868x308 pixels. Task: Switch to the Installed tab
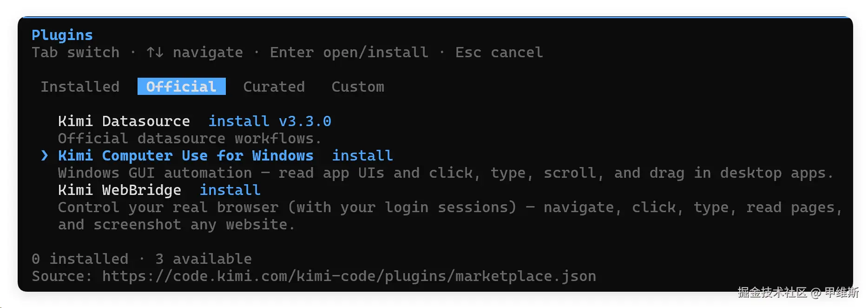click(x=80, y=87)
